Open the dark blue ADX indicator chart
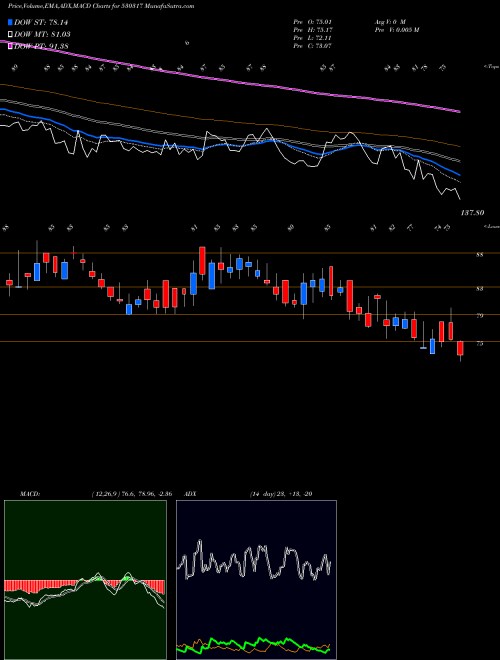 click(x=256, y=579)
